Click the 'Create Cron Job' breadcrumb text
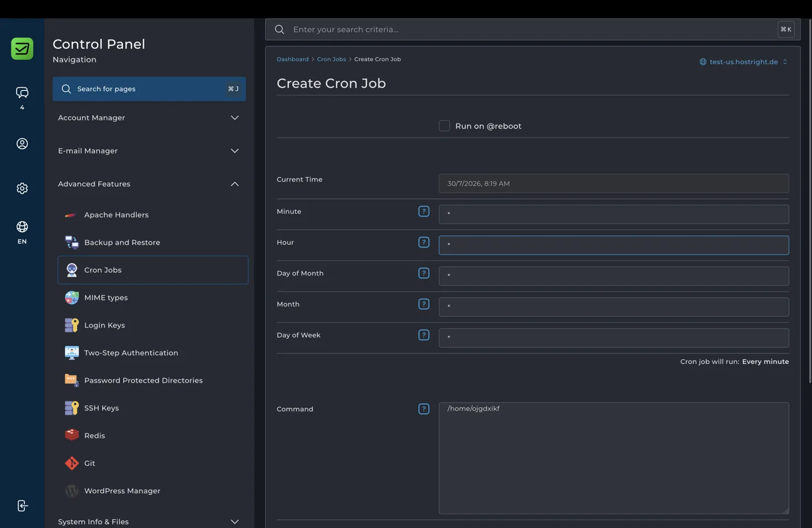This screenshot has height=528, width=812. tap(377, 59)
